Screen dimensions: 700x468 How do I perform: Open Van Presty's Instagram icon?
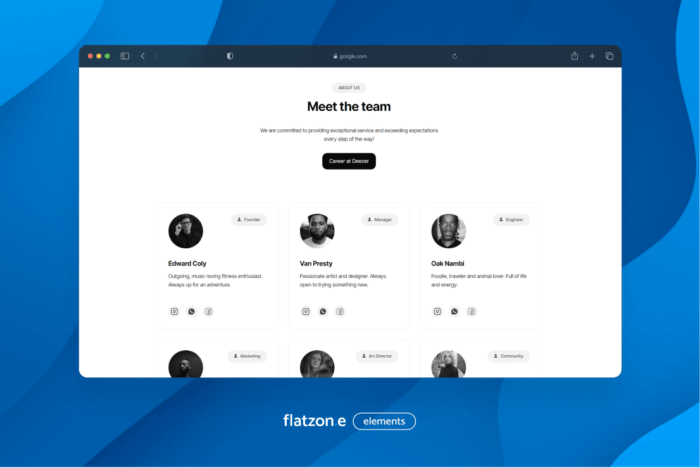(306, 311)
